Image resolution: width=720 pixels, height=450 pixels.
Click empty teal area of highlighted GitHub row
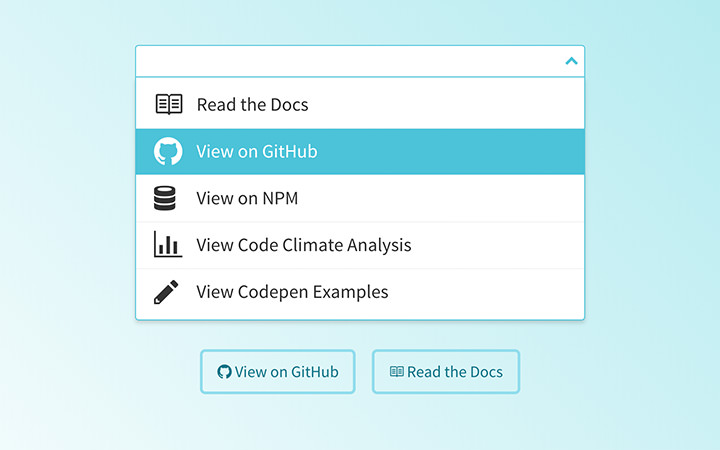[x=470, y=152]
